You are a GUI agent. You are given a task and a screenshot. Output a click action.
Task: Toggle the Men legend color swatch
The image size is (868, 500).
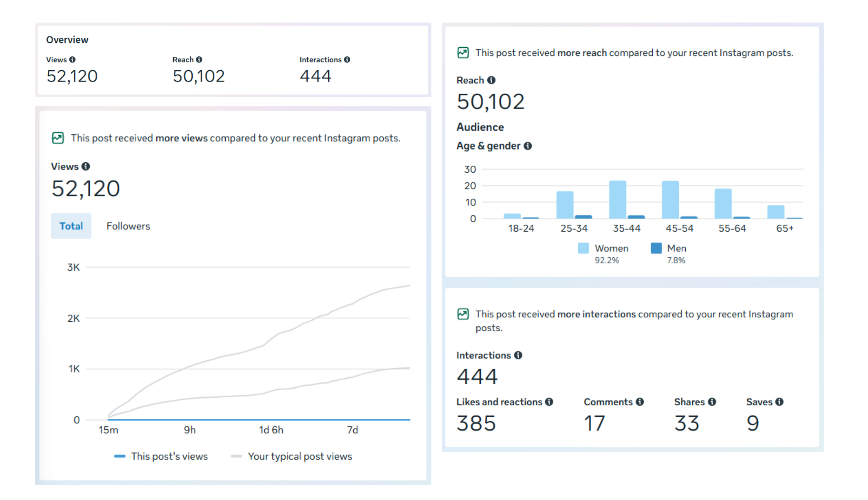click(656, 248)
